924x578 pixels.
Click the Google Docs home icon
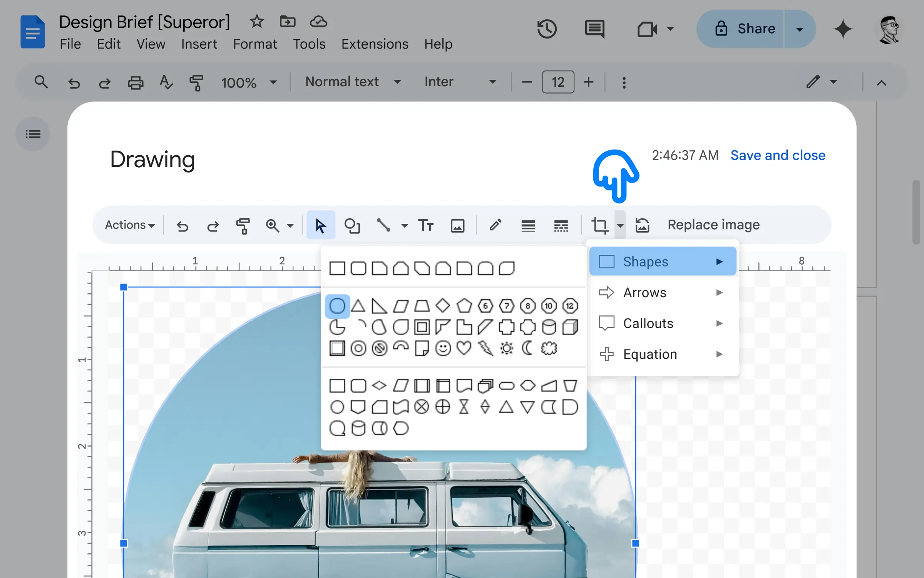point(33,32)
